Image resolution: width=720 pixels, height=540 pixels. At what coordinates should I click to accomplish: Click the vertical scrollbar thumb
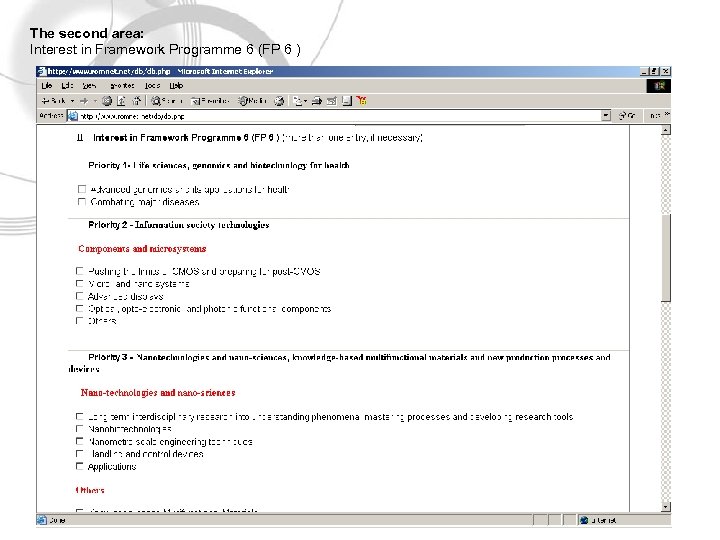[666, 257]
